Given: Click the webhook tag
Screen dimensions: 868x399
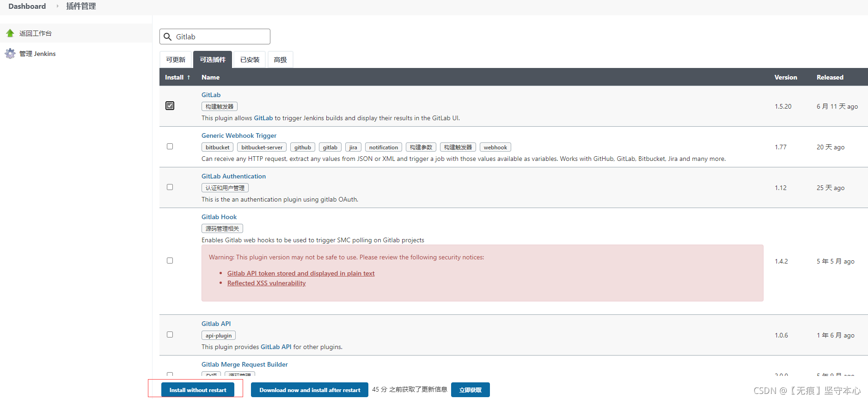Looking at the screenshot, I should tap(495, 147).
